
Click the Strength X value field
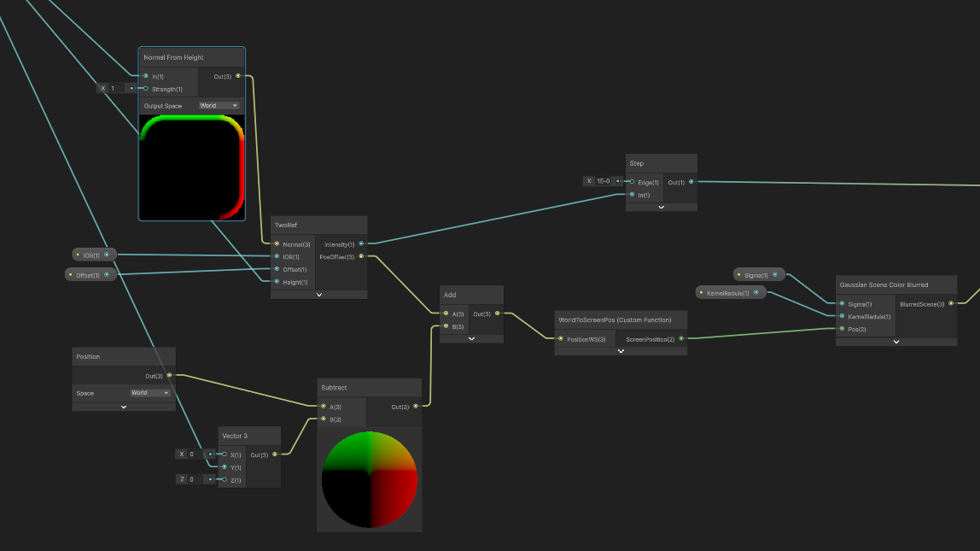(117, 88)
